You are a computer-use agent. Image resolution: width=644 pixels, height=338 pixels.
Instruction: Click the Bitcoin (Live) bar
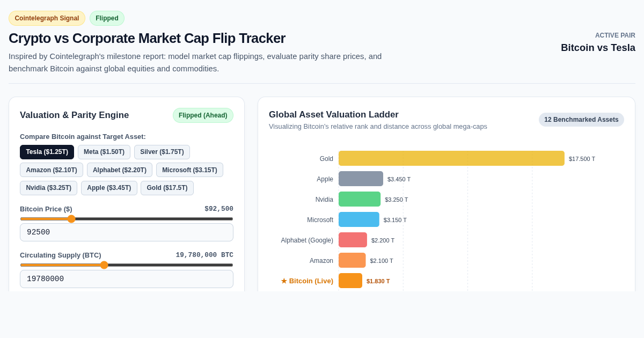coord(350,281)
